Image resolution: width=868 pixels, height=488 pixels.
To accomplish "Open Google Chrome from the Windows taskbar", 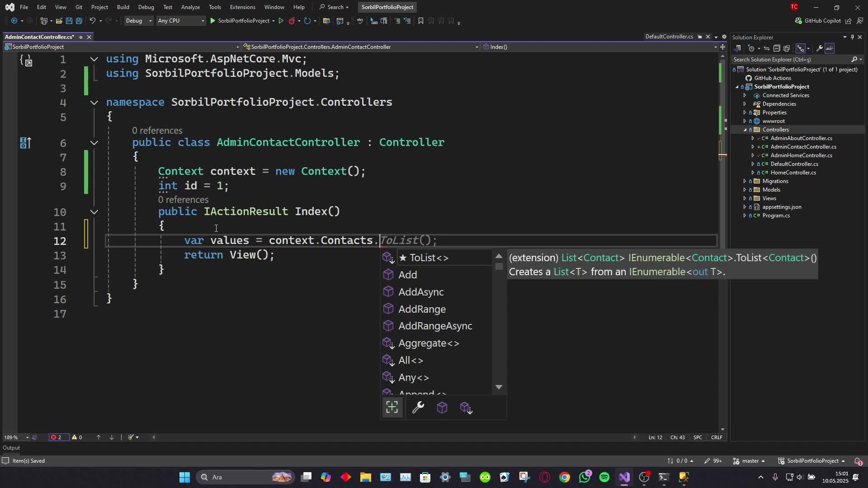I will 564,477.
